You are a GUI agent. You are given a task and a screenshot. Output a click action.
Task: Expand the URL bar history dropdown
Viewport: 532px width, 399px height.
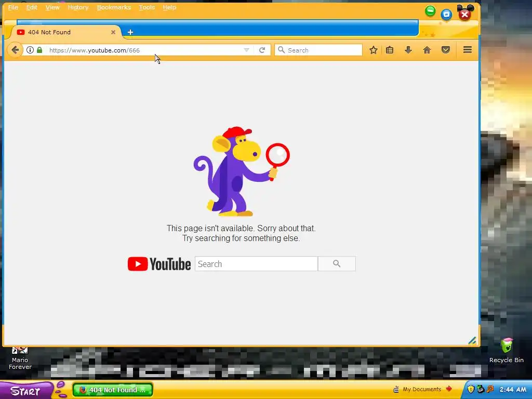click(247, 50)
